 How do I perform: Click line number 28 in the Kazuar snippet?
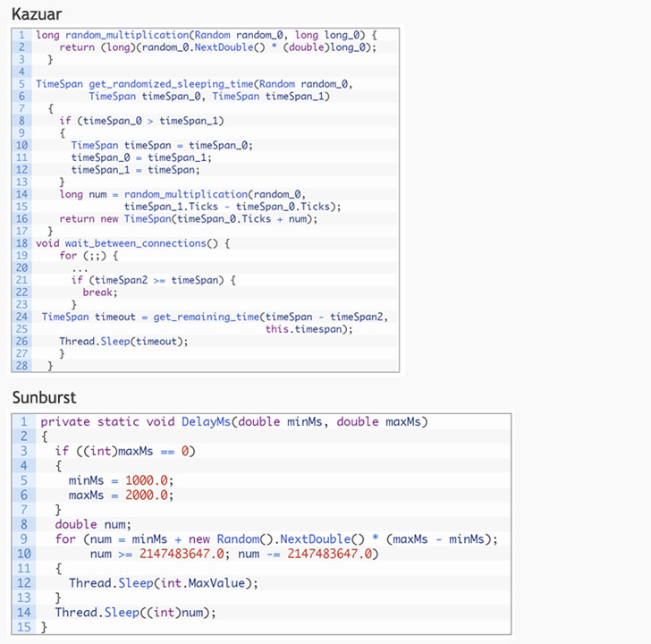(x=21, y=366)
